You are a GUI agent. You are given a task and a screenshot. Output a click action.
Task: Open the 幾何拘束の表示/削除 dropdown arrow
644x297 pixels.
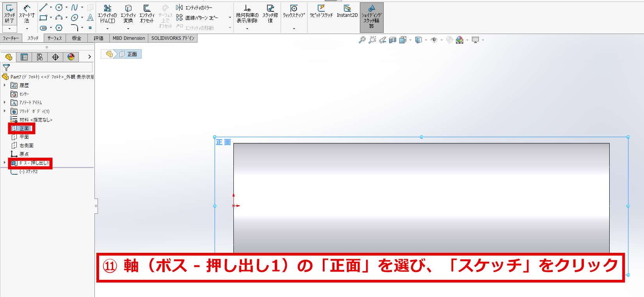coord(247,29)
